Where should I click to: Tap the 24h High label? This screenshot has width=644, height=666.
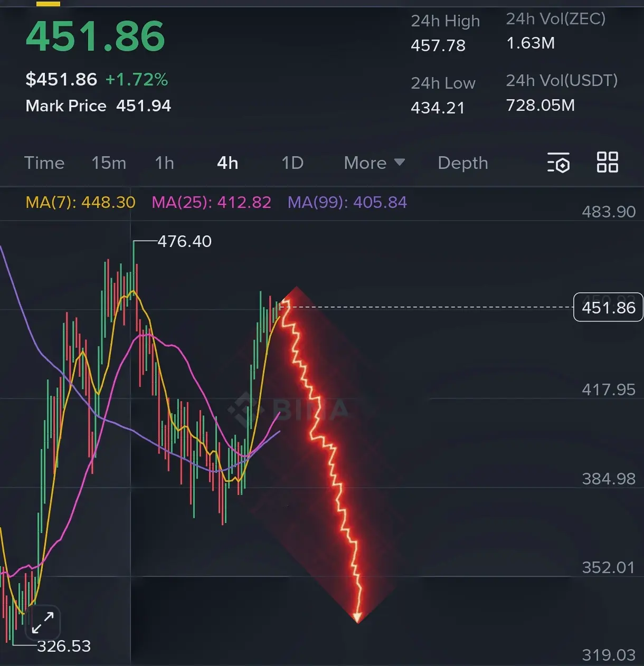coord(446,21)
